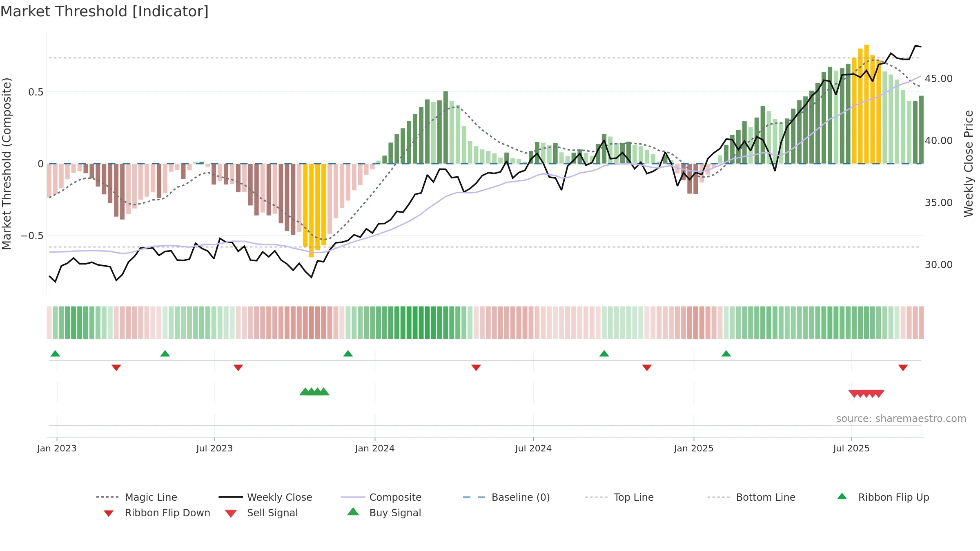Toggle the Buy Signal legend entry
The image size is (980, 551).
(384, 513)
